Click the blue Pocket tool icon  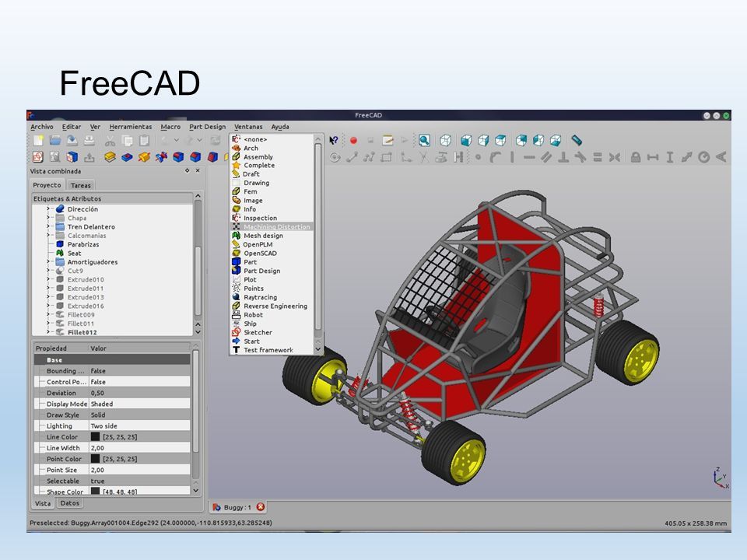tap(127, 157)
